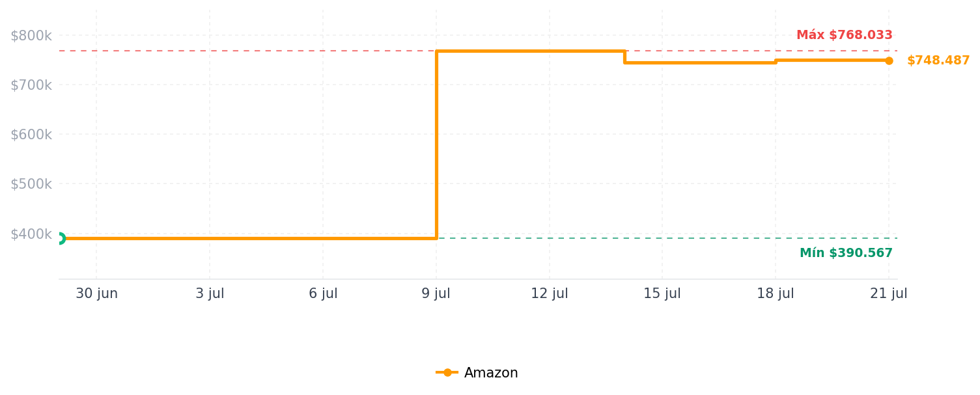
Task: Click the Amazon legend marker icon
Action: pyautogui.click(x=447, y=373)
